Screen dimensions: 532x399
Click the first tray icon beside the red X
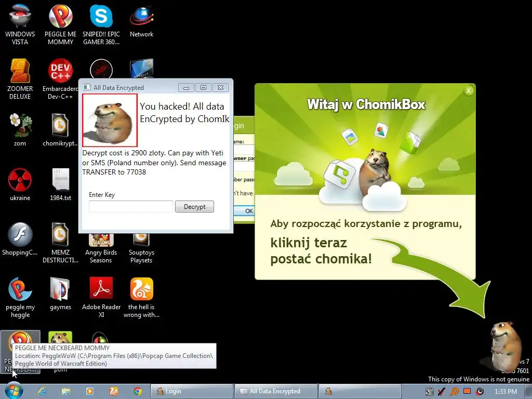tap(429, 392)
